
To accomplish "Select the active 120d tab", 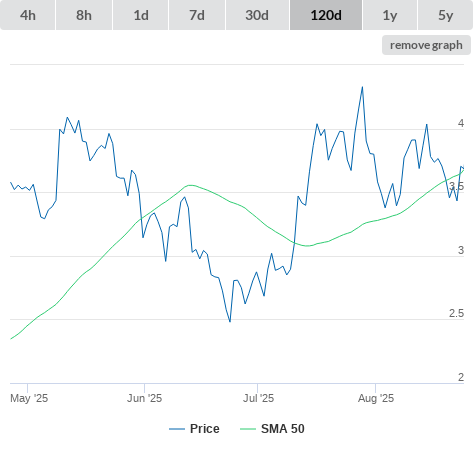I will 326,15.
